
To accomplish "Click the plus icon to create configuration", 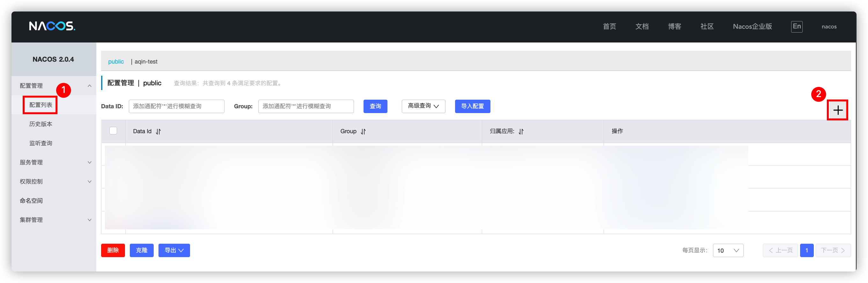I will tap(838, 110).
